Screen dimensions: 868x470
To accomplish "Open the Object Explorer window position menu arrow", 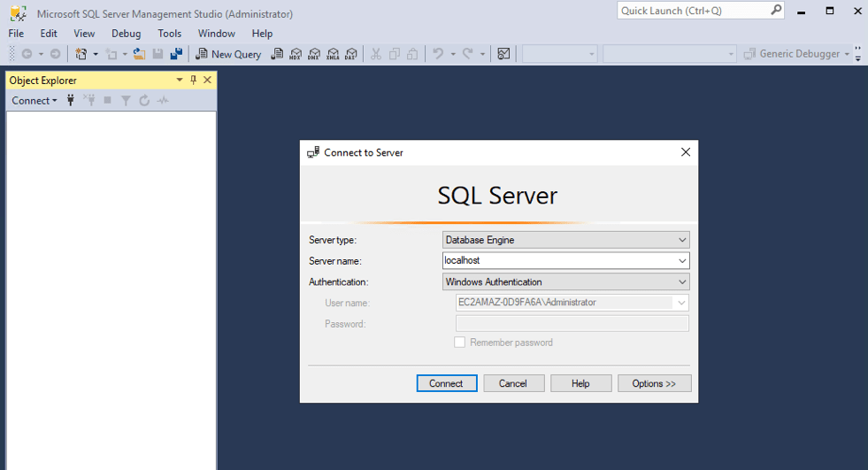I will click(x=180, y=80).
